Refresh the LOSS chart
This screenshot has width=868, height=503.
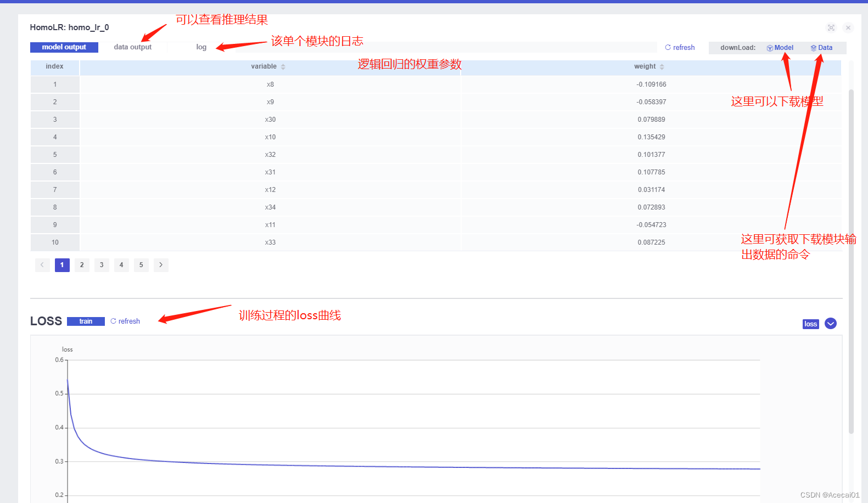coord(125,321)
